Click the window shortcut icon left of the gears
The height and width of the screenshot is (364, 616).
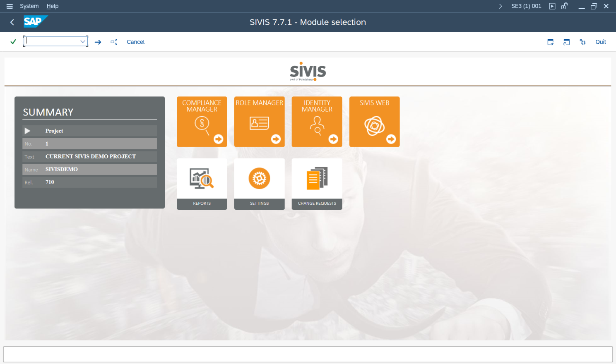click(567, 42)
